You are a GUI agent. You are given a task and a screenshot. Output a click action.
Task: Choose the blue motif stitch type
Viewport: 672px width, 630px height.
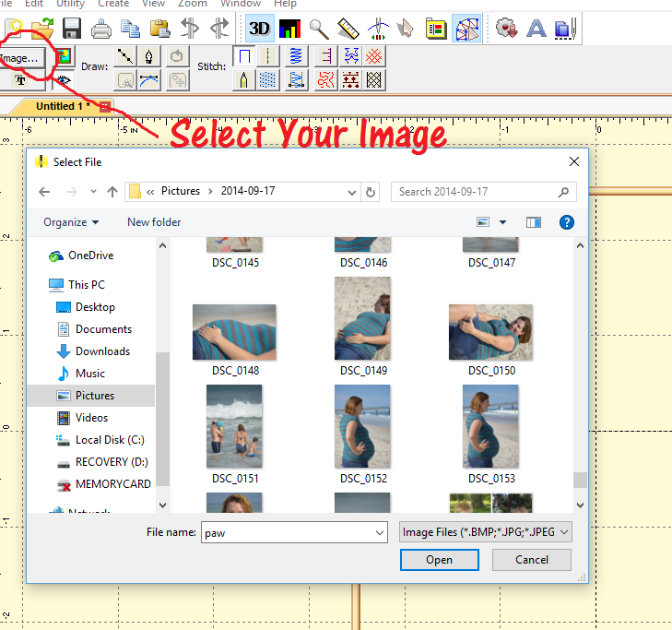point(351,56)
